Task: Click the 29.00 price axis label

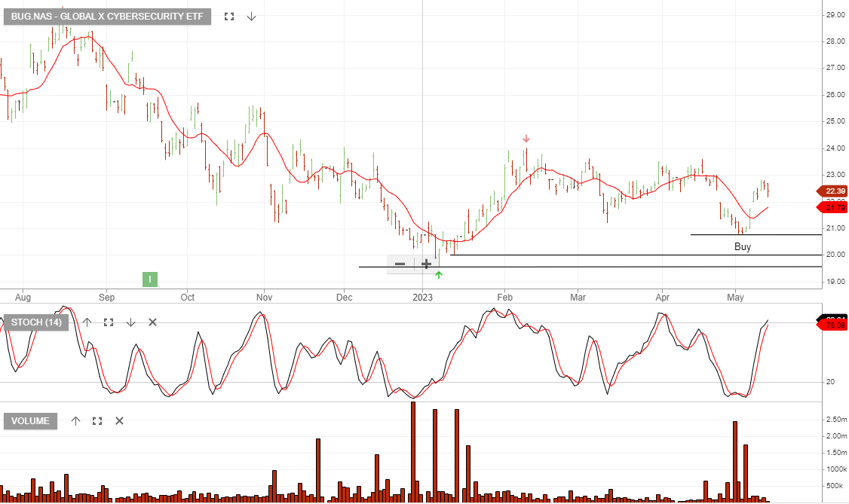Action: point(835,14)
